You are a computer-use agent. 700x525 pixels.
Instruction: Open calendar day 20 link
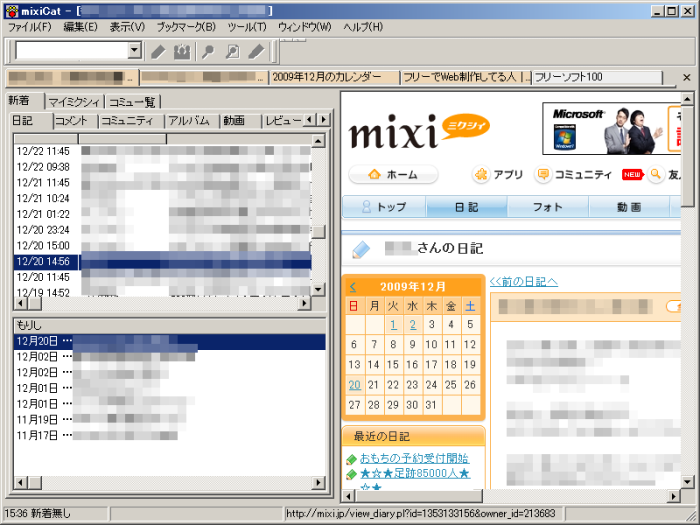(354, 385)
